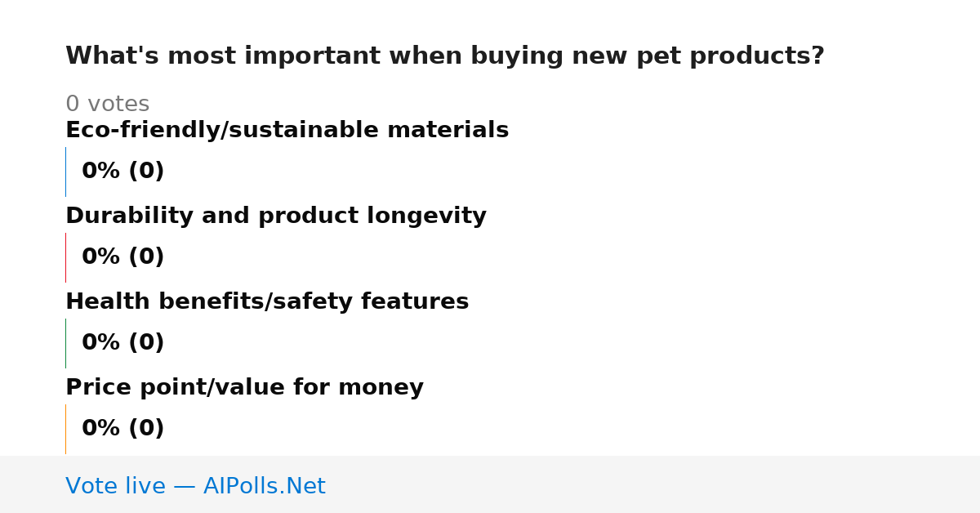This screenshot has width=980, height=513.
Task: Click the orange Price point result bar
Action: pos(65,429)
